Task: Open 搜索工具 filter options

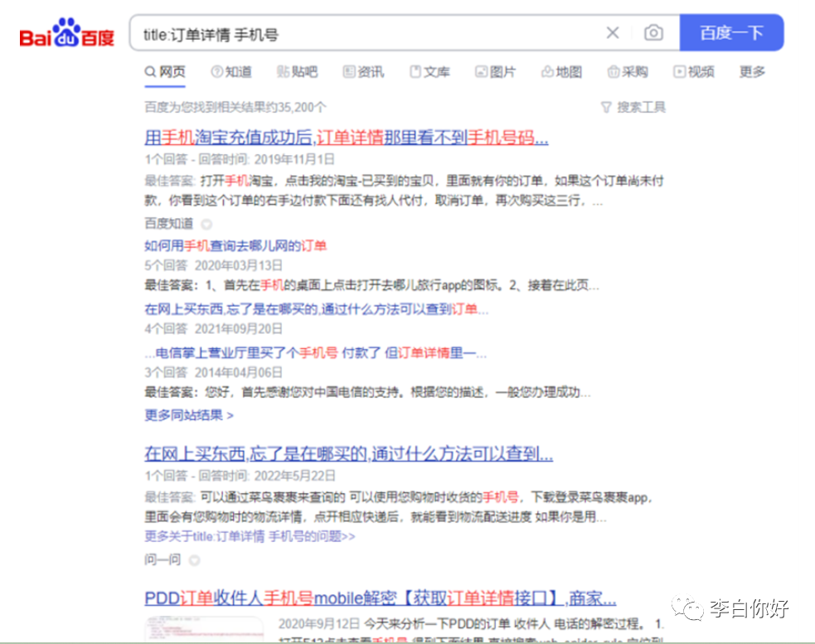Action: coord(633,107)
